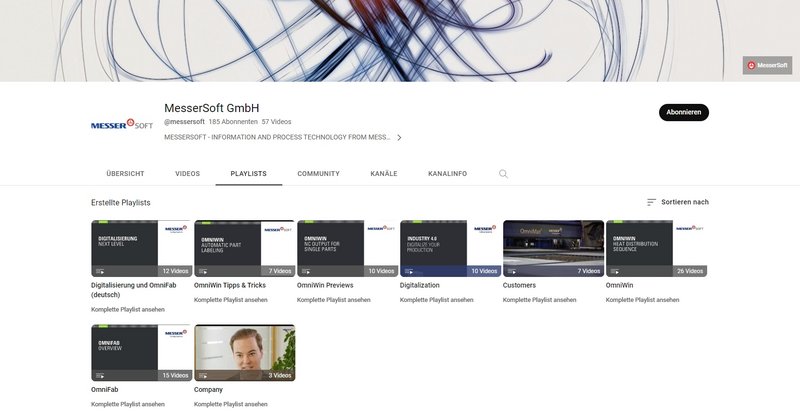Click playlist icon on OmniWin Previews thumbnail
This screenshot has height=414, width=800.
tap(306, 271)
